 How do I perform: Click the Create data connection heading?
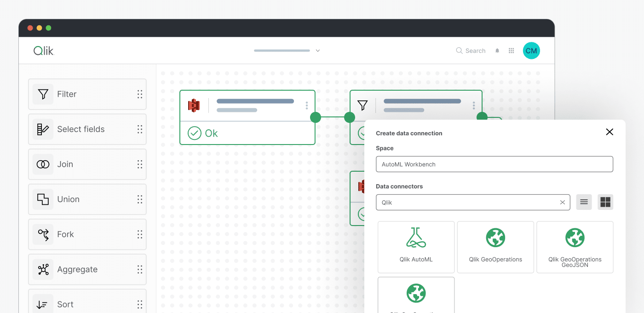(409, 133)
